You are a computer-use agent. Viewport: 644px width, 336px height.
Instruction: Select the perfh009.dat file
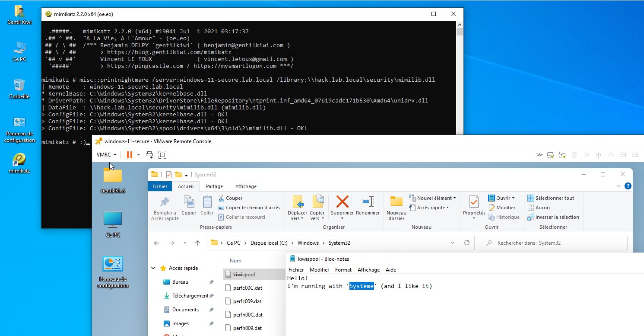pyautogui.click(x=247, y=328)
